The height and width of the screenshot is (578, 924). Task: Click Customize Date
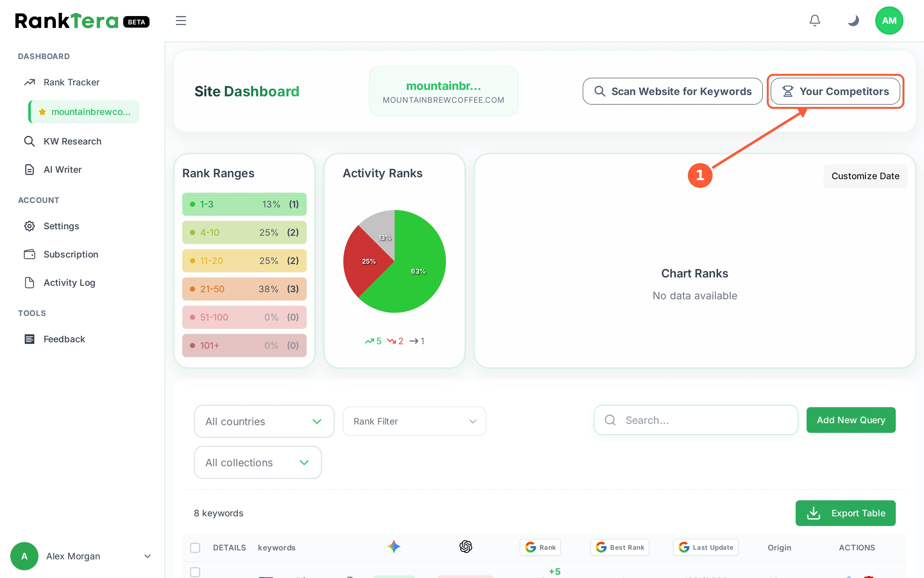(x=865, y=176)
